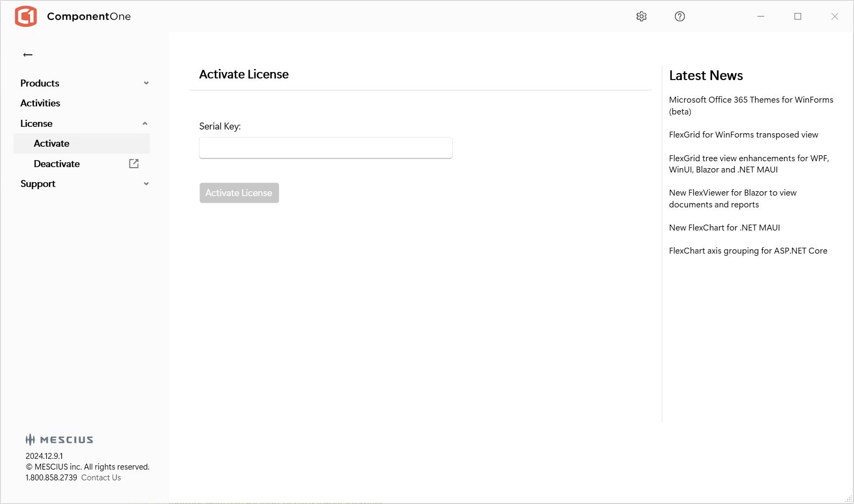Click the ComponentOne logo icon
Image resolution: width=854 pixels, height=504 pixels.
26,17
